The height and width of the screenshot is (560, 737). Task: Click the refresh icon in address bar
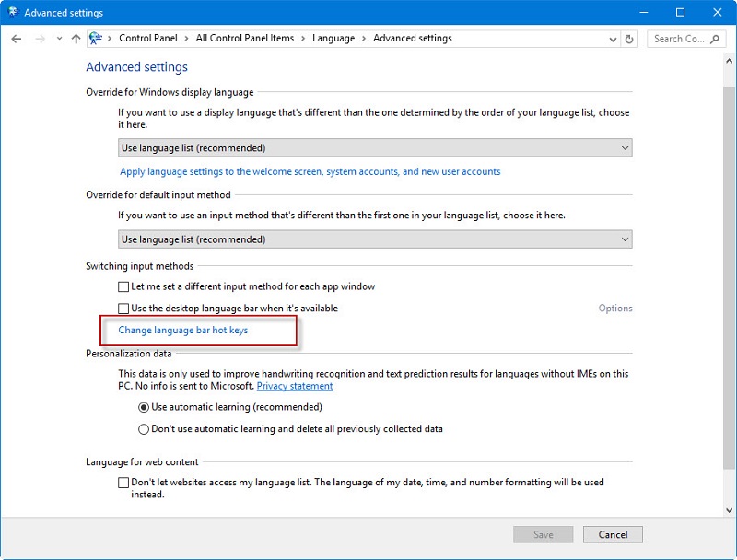pyautogui.click(x=629, y=39)
